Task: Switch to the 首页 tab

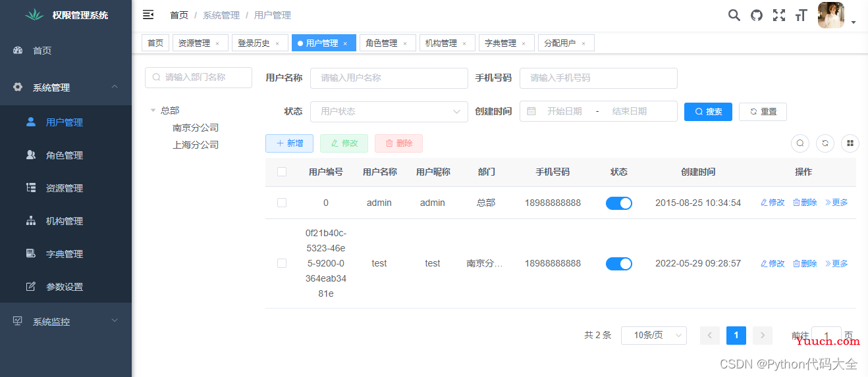Action: tap(155, 43)
